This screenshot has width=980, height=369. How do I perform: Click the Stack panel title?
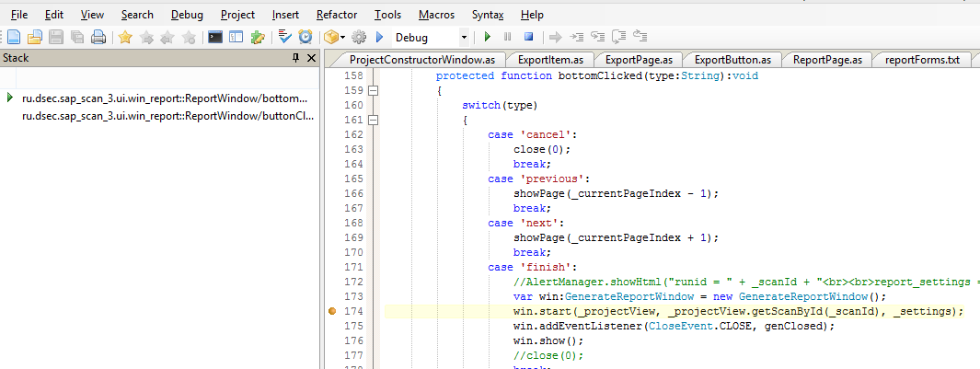16,58
